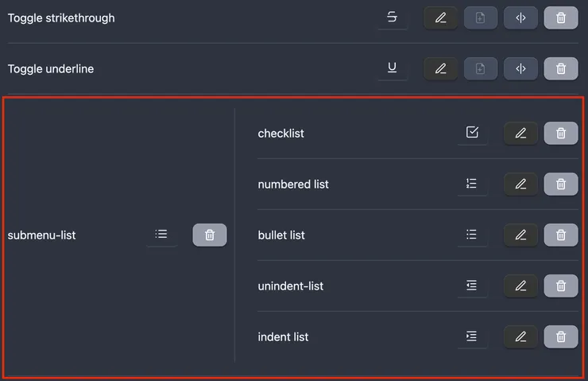Click the unindent-list icon
The width and height of the screenshot is (588, 381).
point(472,286)
